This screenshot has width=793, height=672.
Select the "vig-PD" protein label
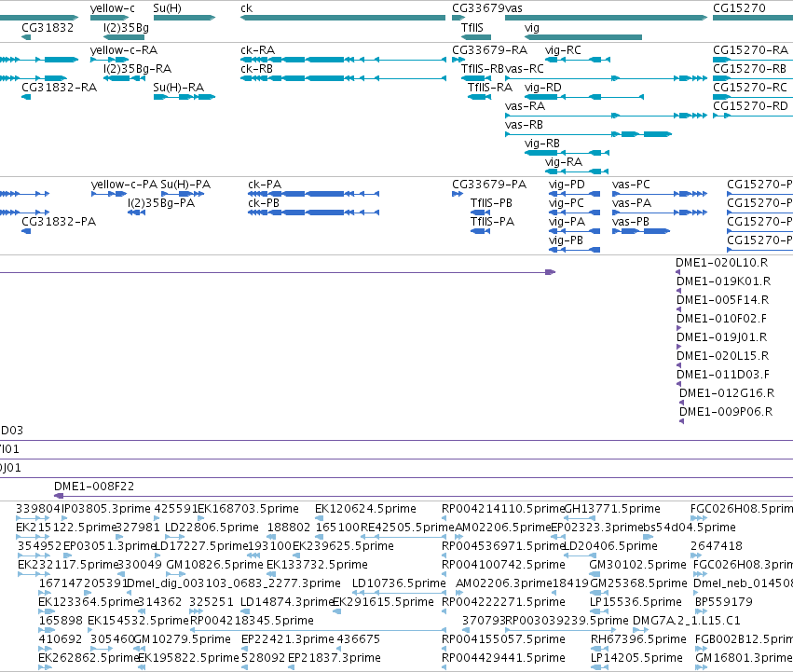point(567,185)
